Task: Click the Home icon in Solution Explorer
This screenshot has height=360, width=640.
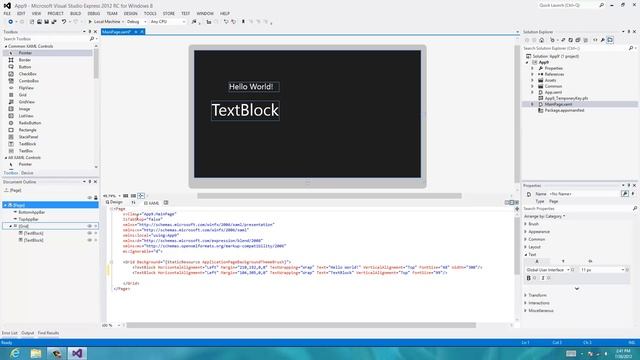Action: [542, 40]
